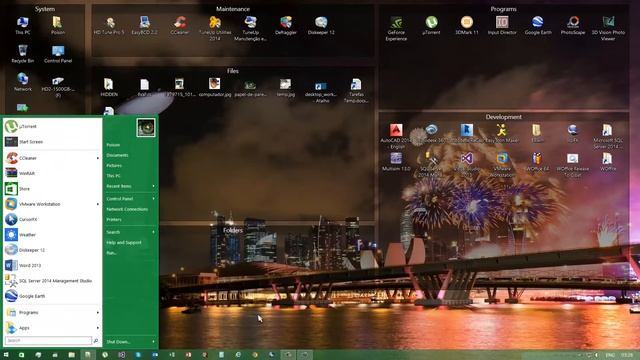Open computador.jpg file icon

pos(215,87)
